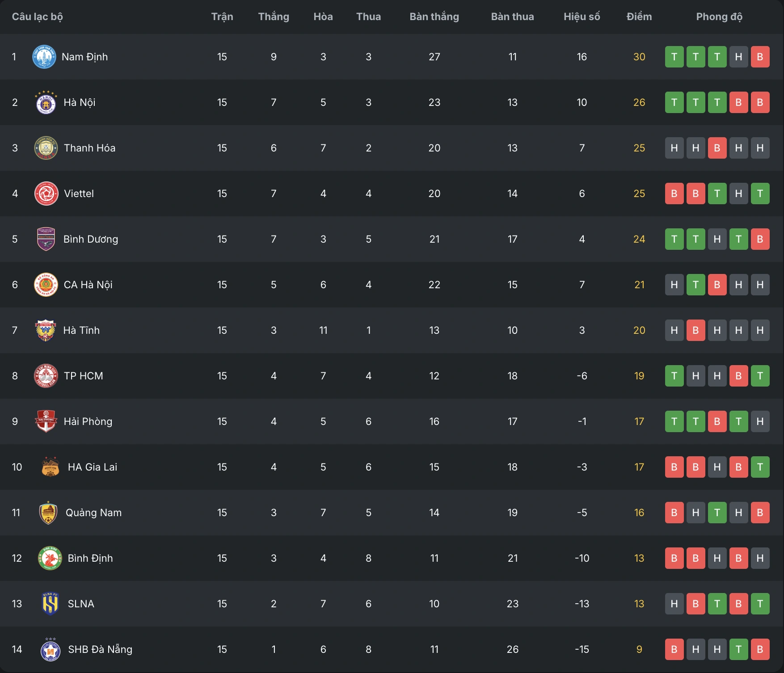Click SHB Đà Nẵng's green T form badge
Viewport: 784px width, 673px height.
click(x=738, y=649)
